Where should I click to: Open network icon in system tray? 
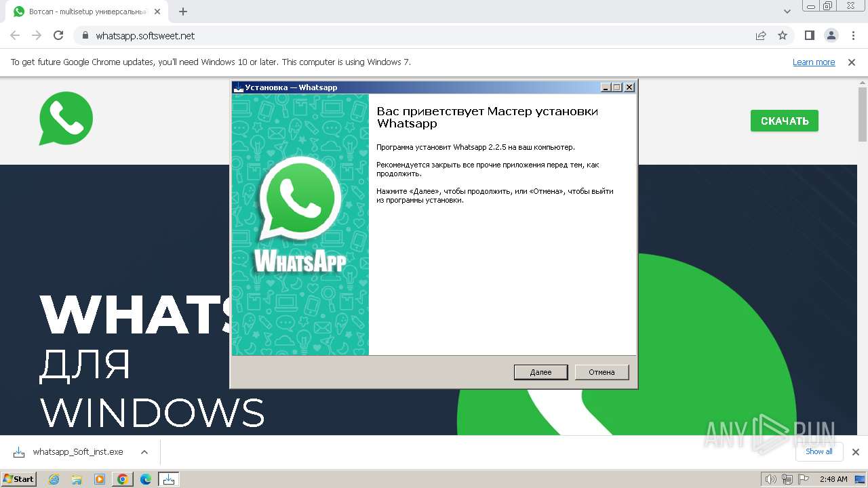787,479
